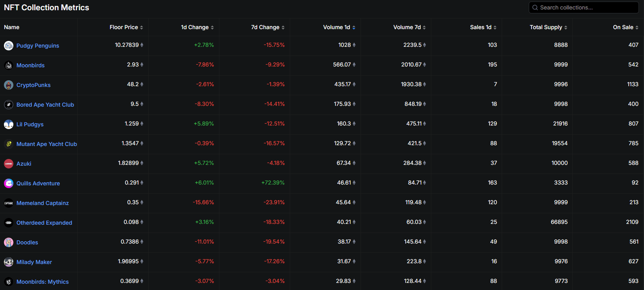Image resolution: width=644 pixels, height=290 pixels.
Task: Click the ETH symbol next to volume 175.93
Action: coord(354,104)
